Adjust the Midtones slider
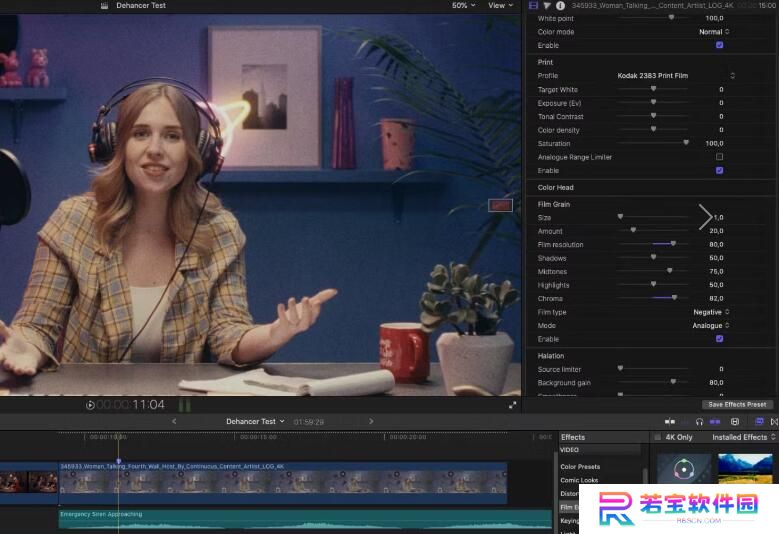The height and width of the screenshot is (534, 779). pos(670,271)
